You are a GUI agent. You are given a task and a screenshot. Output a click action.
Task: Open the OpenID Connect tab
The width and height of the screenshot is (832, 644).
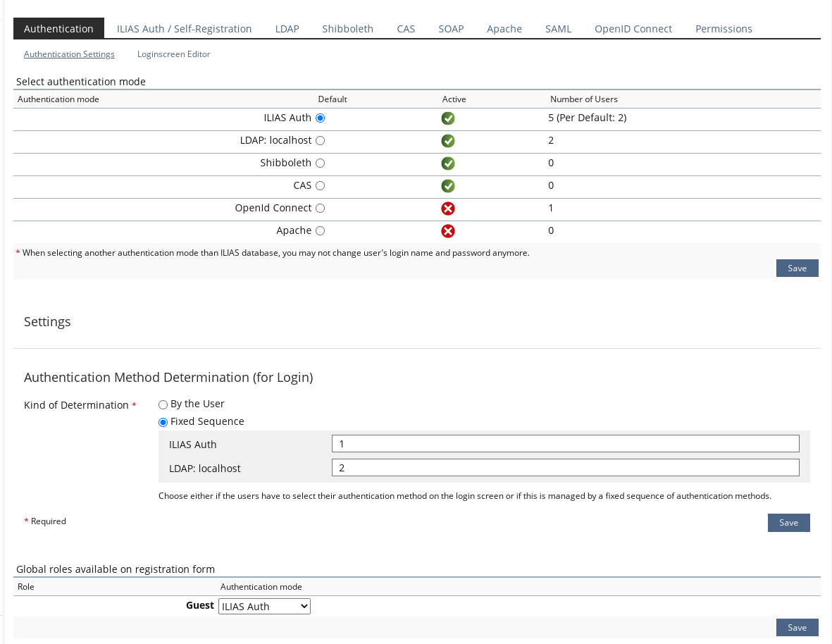coord(633,29)
